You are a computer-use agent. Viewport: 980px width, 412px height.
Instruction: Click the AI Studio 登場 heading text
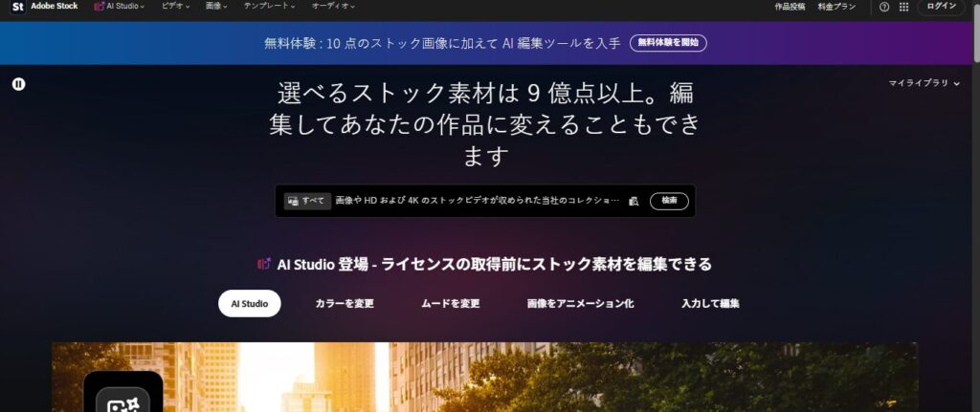pos(494,264)
